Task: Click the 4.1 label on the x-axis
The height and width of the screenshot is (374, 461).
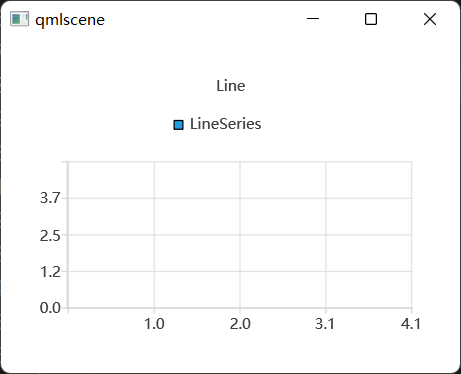Action: (x=411, y=324)
